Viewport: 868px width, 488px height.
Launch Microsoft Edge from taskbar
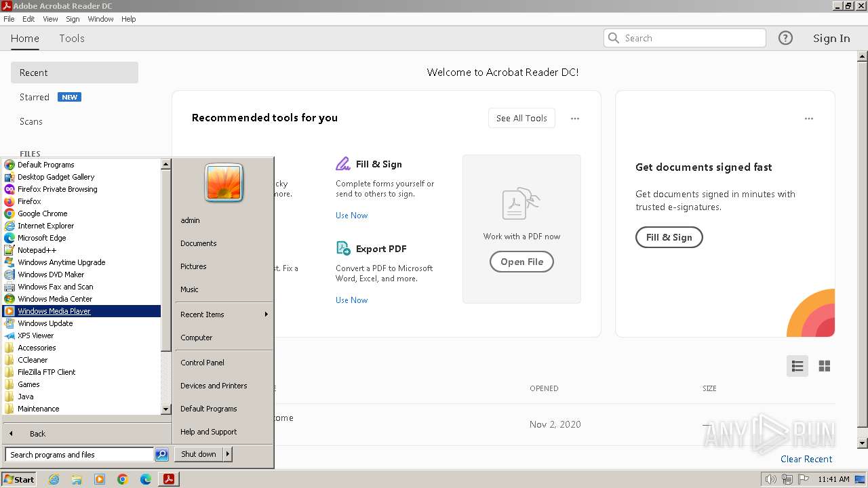point(146,479)
